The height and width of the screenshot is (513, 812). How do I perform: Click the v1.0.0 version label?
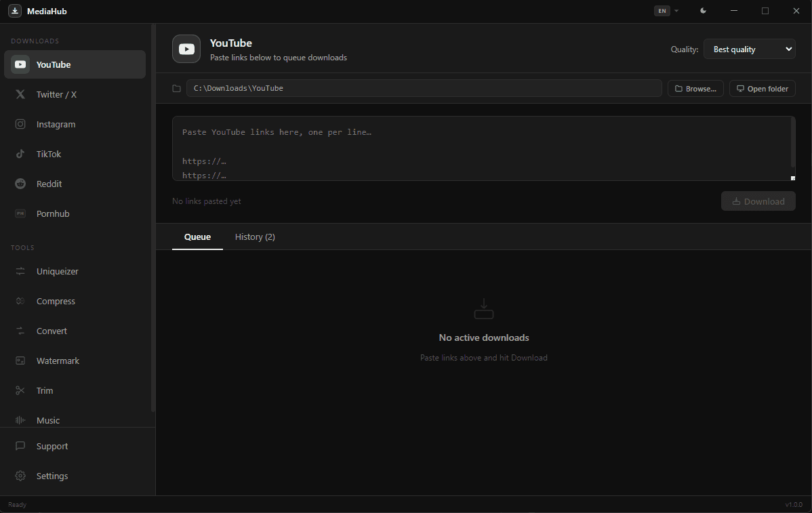[x=794, y=505]
